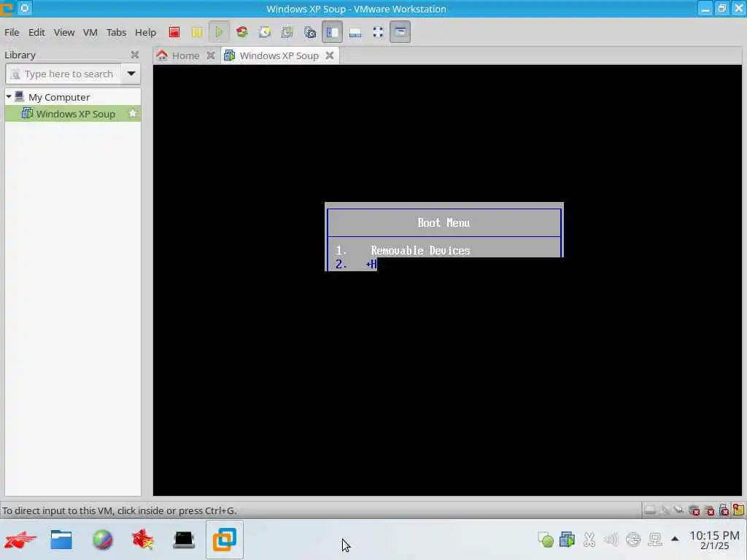Click the pin window button in title bar
Screen dimensions: 747x560
pos(25,8)
